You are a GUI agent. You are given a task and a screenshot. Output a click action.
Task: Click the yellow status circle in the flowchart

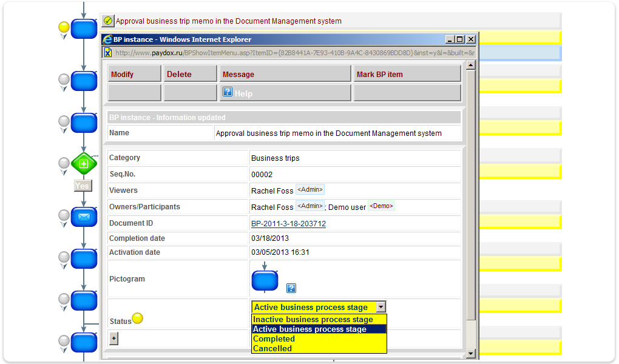tap(64, 27)
